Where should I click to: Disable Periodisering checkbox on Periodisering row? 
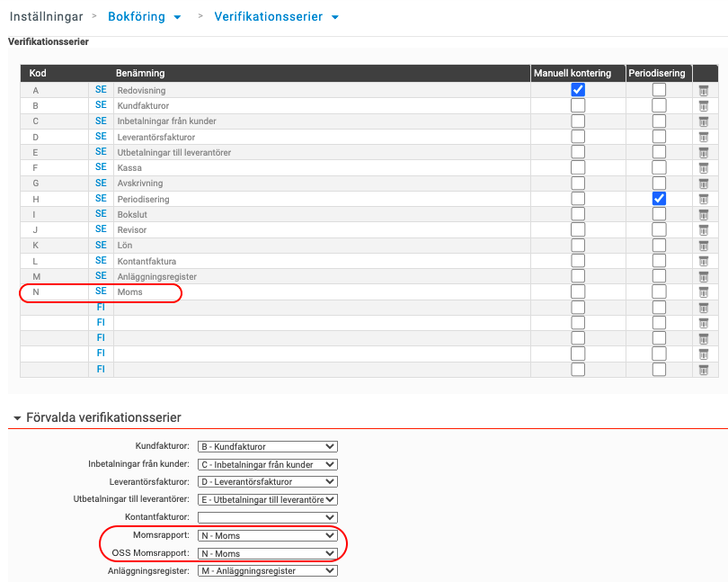pyautogui.click(x=659, y=199)
